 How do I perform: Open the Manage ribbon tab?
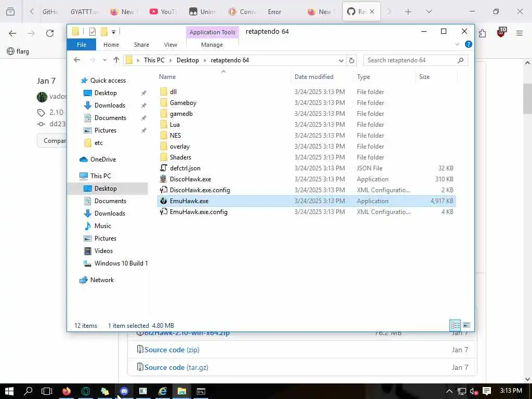tap(212, 45)
